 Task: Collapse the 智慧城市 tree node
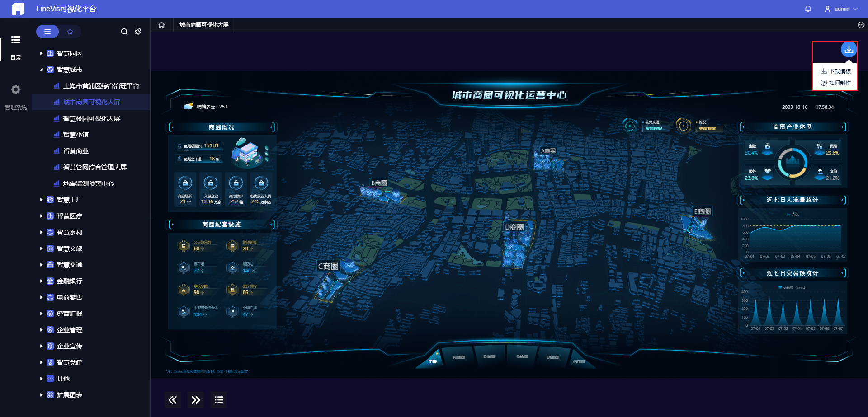coord(42,70)
